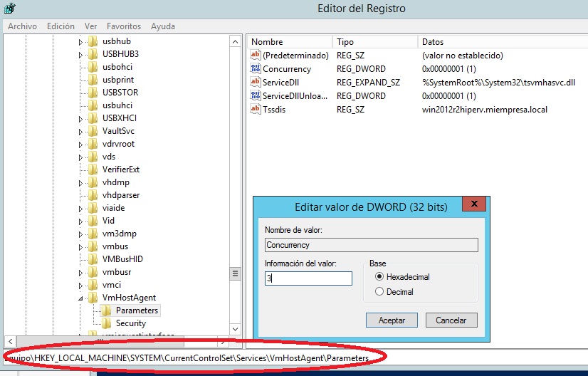Image resolution: width=588 pixels, height=376 pixels.
Task: Click the Aceptar button
Action: 392,320
